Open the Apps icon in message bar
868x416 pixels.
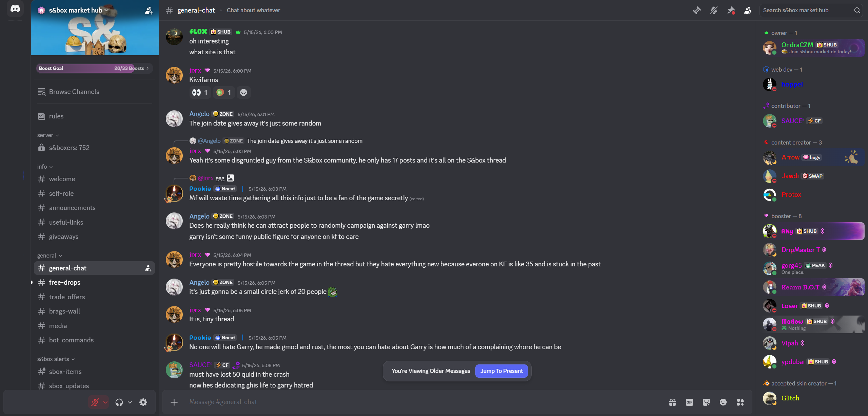pos(740,402)
